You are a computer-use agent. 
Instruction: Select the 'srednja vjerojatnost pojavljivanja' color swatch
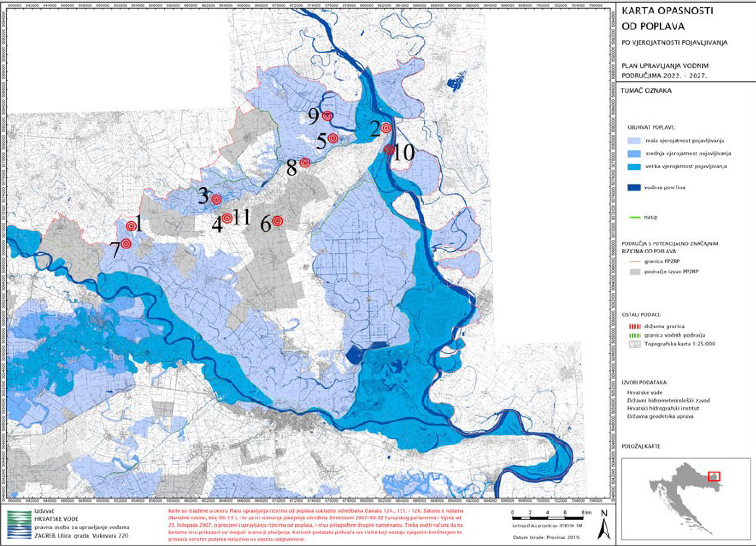click(634, 154)
